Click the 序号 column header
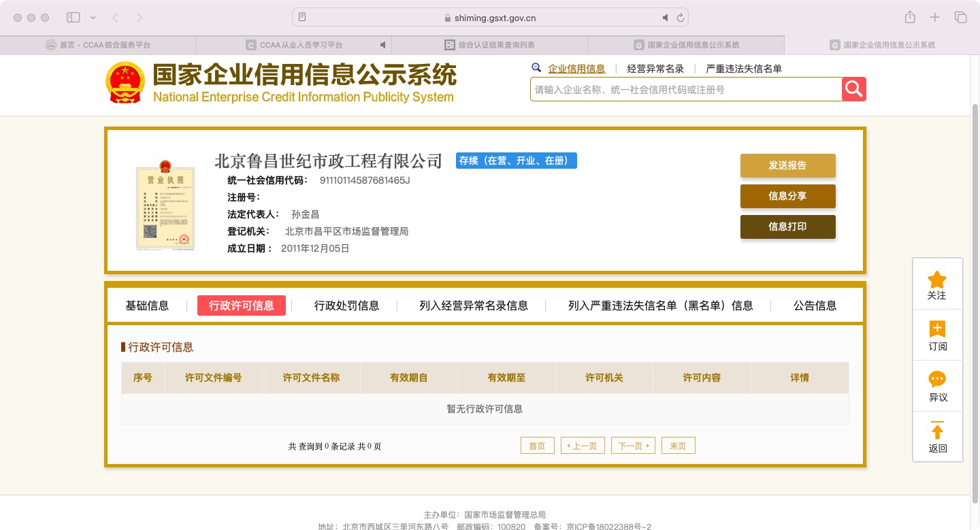Screen dimensions: 980x530 [143, 378]
